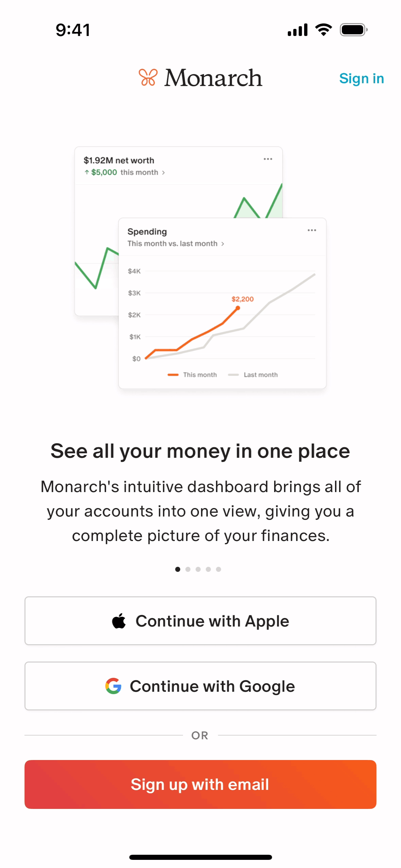Tap the Monarch butterfly logo icon
This screenshot has height=868, width=401.
point(148,77)
